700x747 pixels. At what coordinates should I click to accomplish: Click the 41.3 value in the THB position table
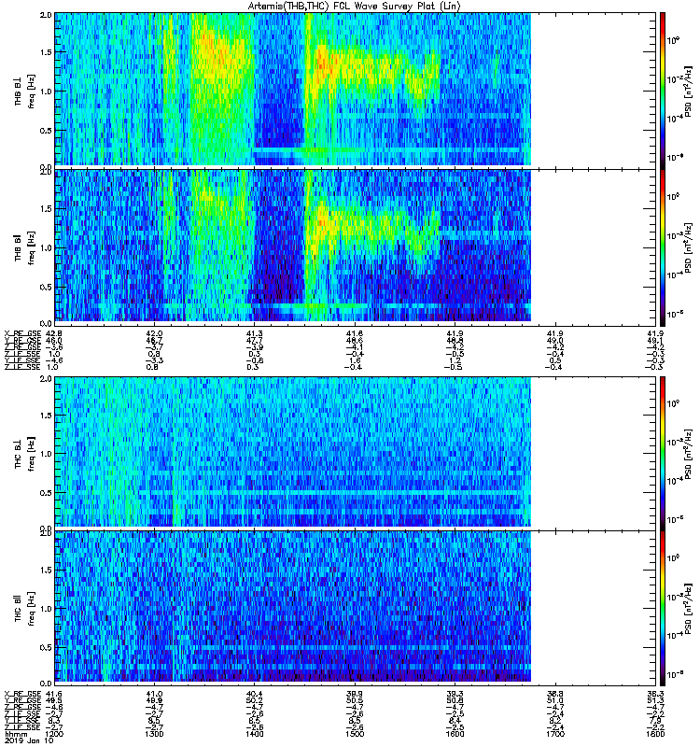(254, 333)
